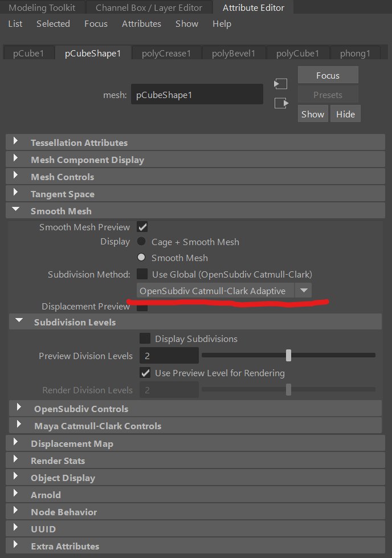Viewport: 392px width, 558px height.
Task: Expand Object Display section
Action: click(195, 478)
